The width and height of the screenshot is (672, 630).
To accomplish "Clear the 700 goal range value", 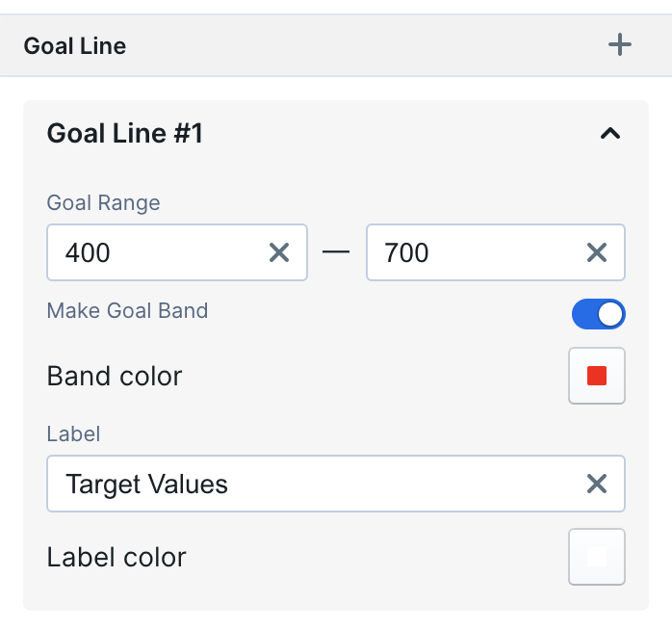I will click(597, 252).
